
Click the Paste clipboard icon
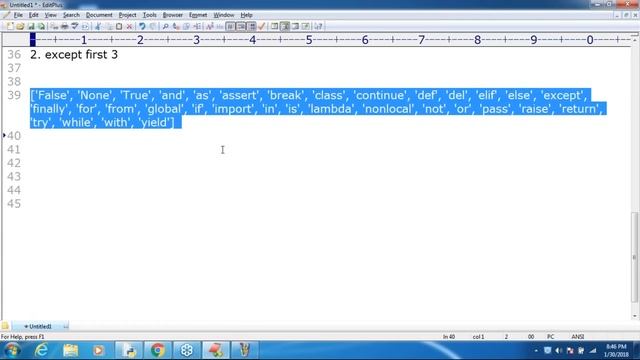pos(119,27)
